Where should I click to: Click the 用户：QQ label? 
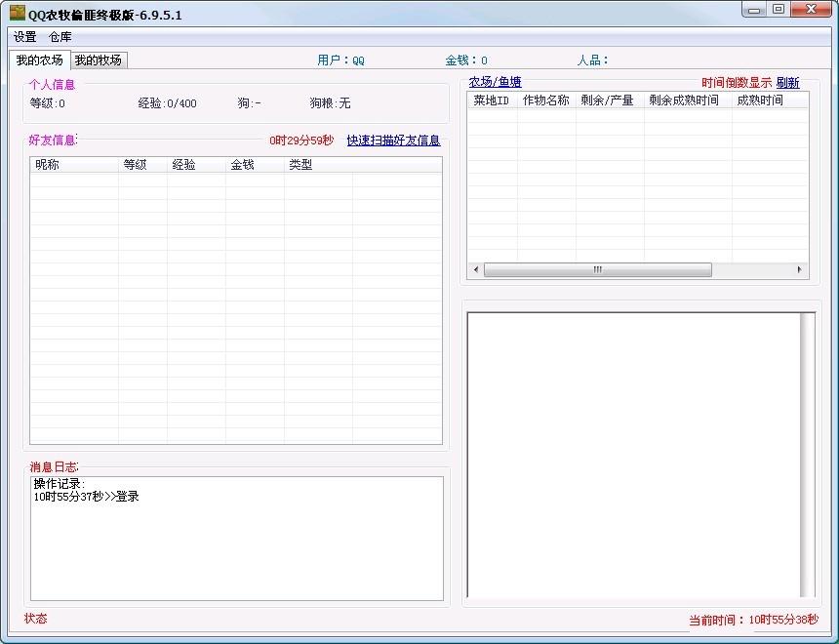(340, 60)
